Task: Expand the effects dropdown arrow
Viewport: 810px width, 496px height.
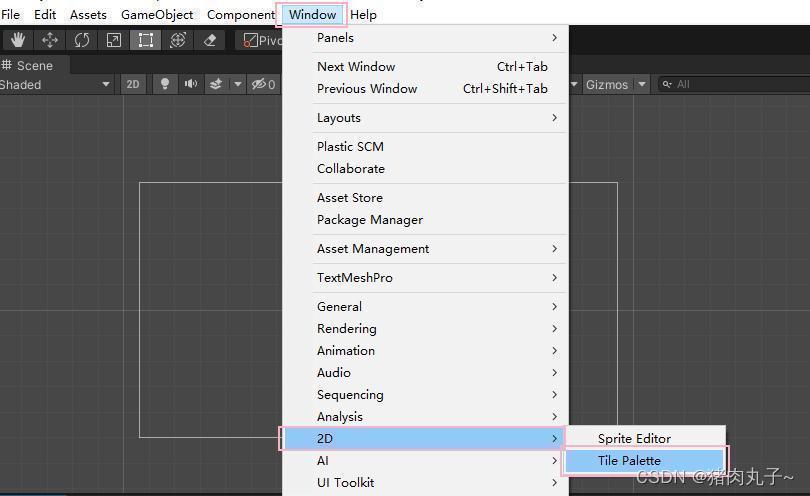Action: tap(238, 84)
